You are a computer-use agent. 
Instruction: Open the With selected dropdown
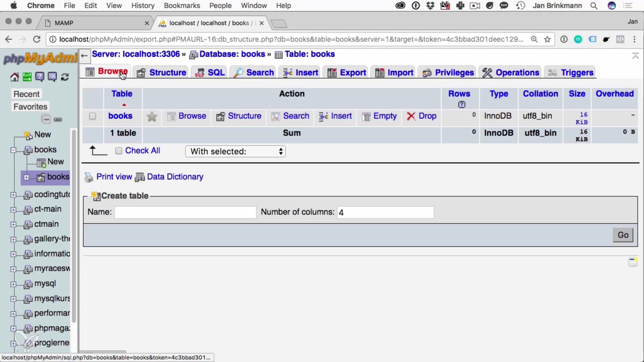pos(235,152)
